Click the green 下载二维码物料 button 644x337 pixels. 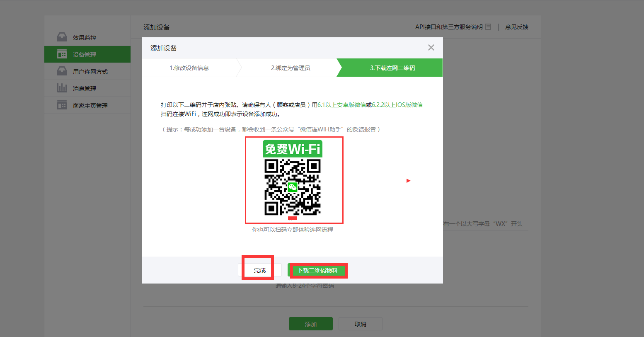(x=317, y=270)
